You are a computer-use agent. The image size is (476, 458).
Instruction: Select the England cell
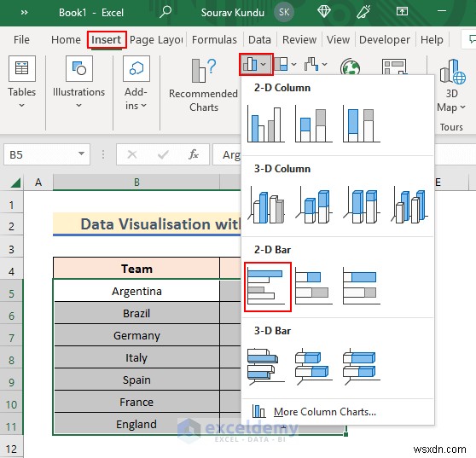(x=136, y=424)
